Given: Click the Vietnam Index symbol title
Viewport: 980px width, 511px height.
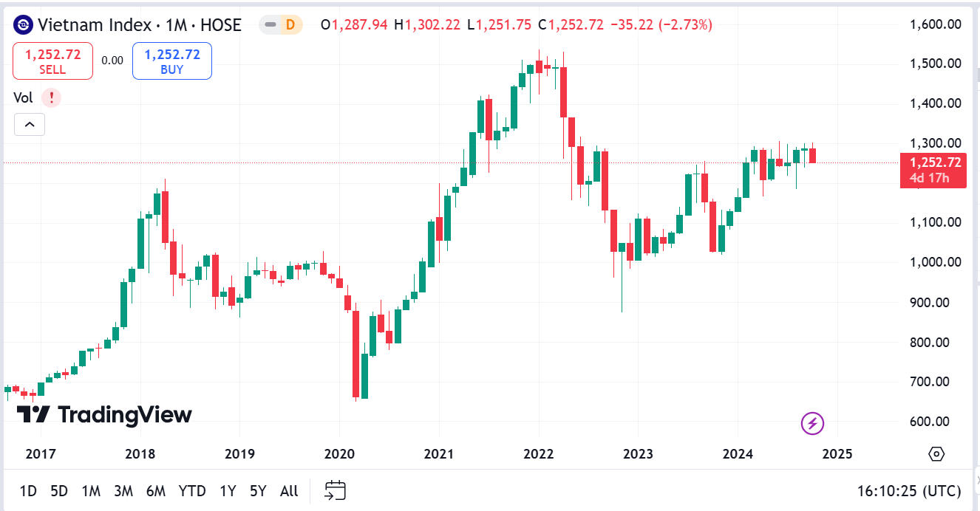Looking at the screenshot, I should [139, 25].
